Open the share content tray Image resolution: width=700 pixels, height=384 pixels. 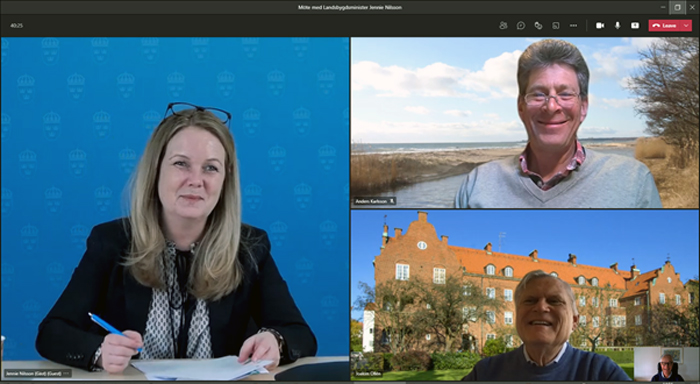[635, 25]
